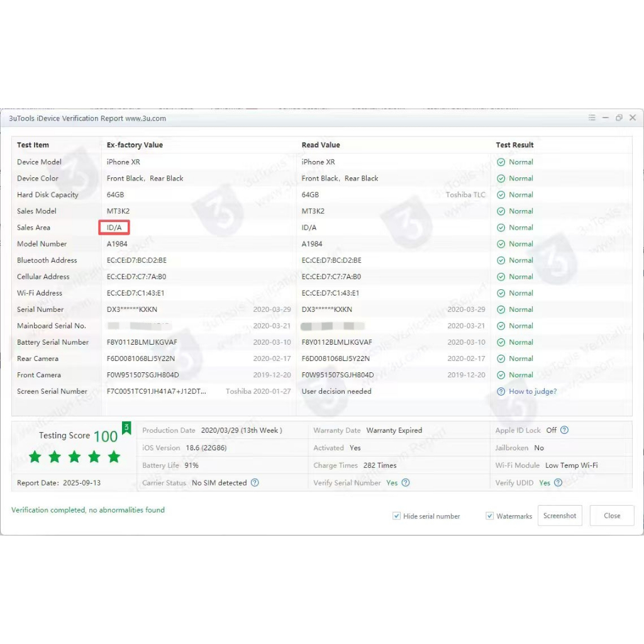The image size is (644, 644).
Task: Restore down the report window
Action: click(619, 118)
